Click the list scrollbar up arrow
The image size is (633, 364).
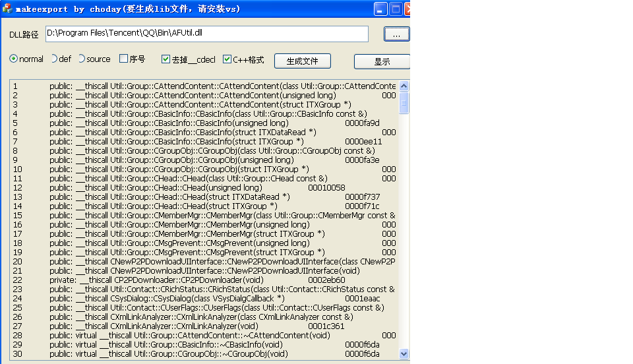(404, 86)
